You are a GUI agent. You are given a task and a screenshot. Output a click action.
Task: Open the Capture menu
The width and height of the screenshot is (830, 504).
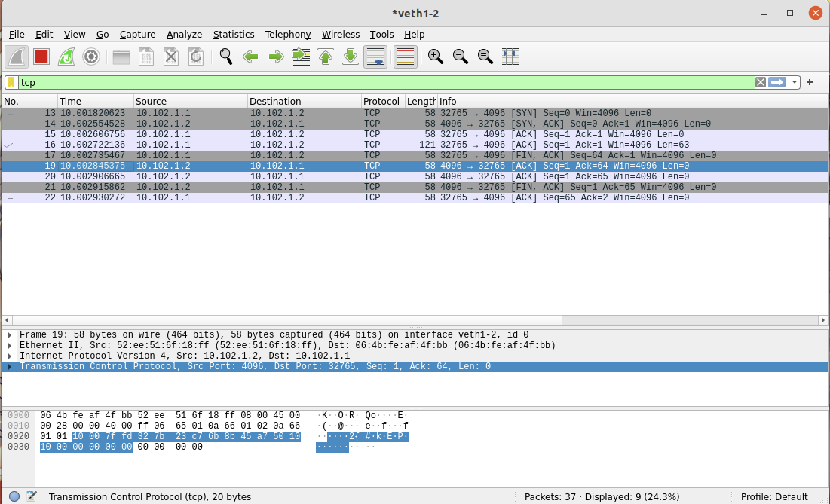[138, 34]
